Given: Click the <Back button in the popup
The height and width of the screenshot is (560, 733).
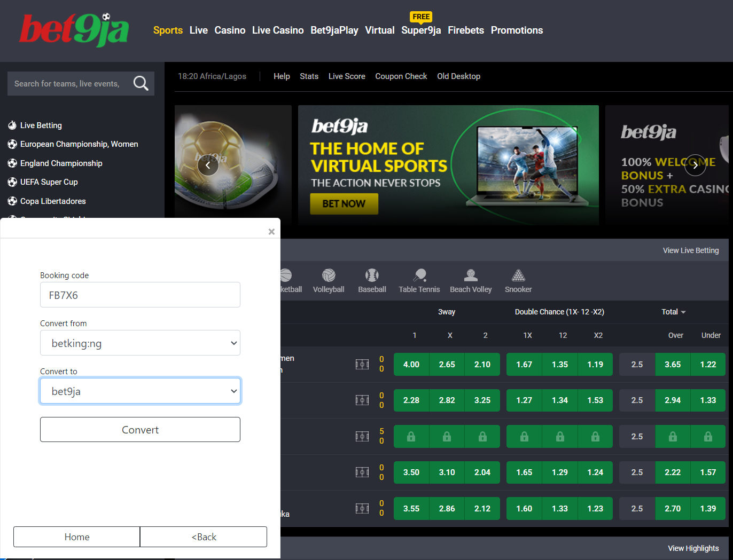Looking at the screenshot, I should tap(204, 537).
